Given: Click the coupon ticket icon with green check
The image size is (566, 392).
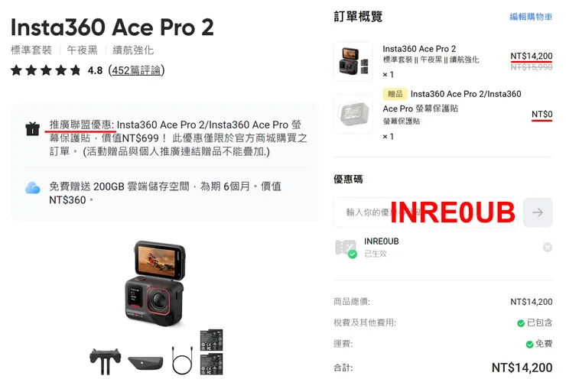Looking at the screenshot, I should tap(346, 248).
